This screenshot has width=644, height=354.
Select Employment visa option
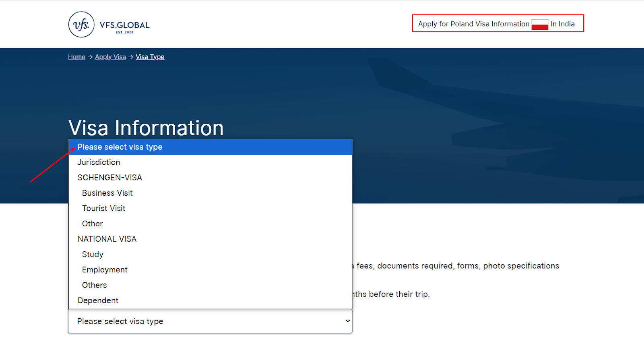(x=211, y=269)
